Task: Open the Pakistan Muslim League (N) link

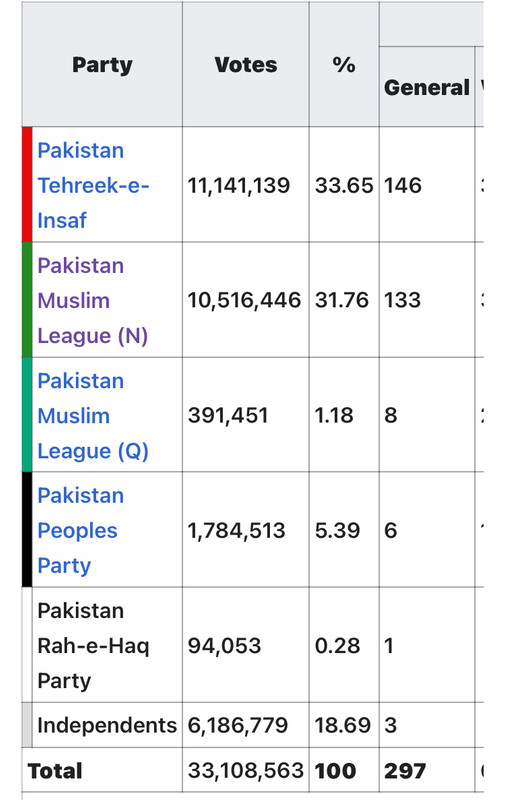Action: click(x=93, y=301)
